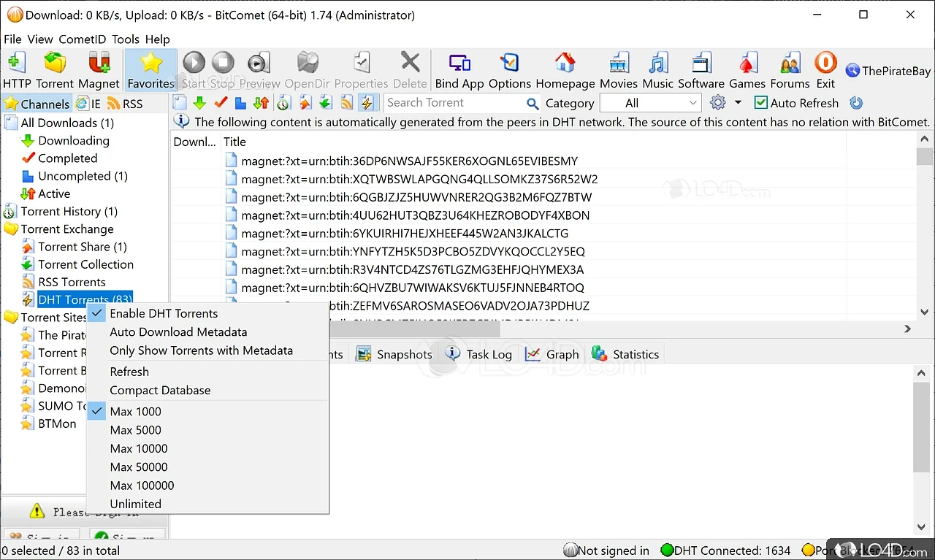Screen dimensions: 935x560
Task: Open the Options toolbar icon
Action: [510, 64]
